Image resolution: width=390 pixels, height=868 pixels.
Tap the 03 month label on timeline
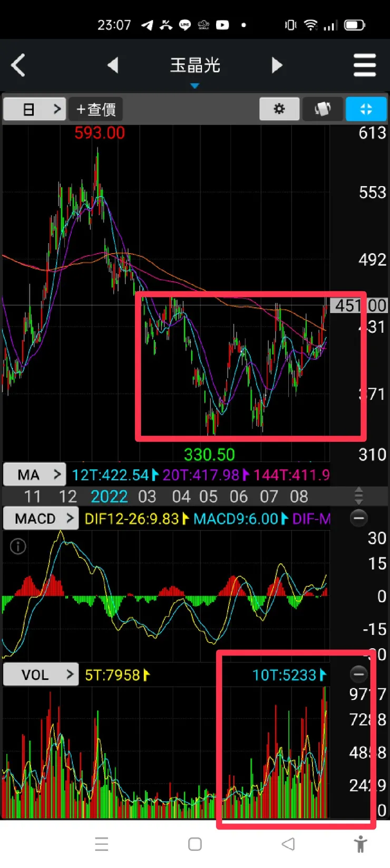[147, 497]
